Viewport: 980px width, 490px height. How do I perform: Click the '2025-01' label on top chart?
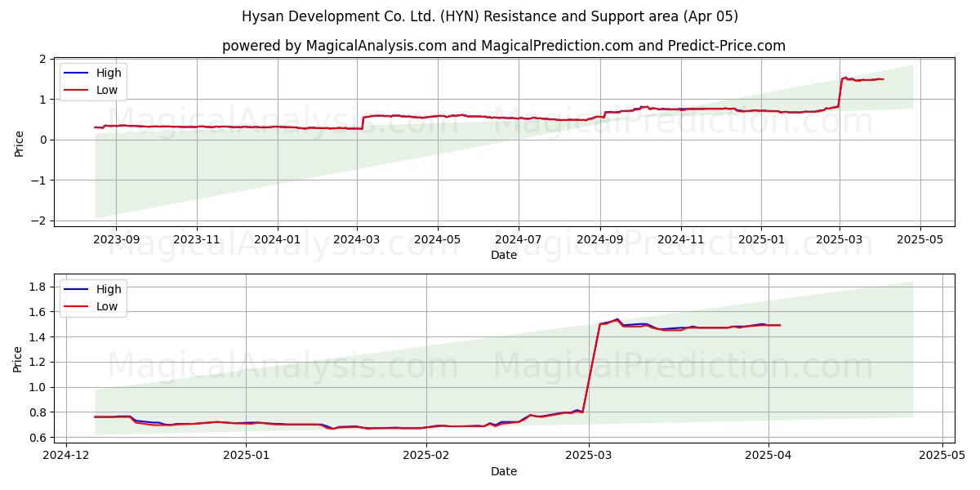tap(761, 240)
